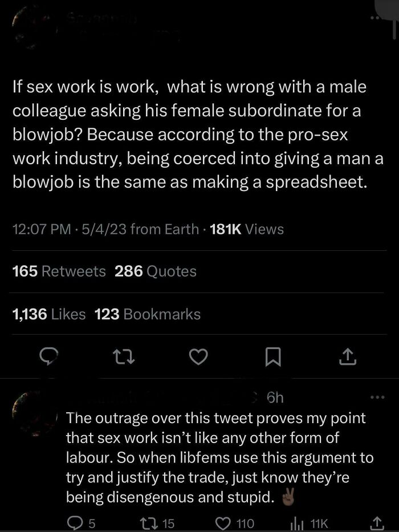The image size is (399, 532).
Task: Reply to the bottom comment tweet
Action: (75, 522)
